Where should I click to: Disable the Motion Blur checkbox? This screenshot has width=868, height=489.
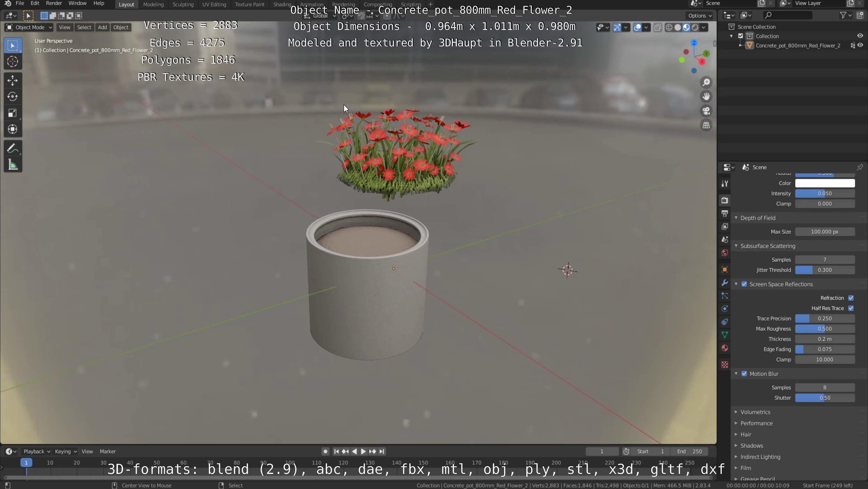744,374
